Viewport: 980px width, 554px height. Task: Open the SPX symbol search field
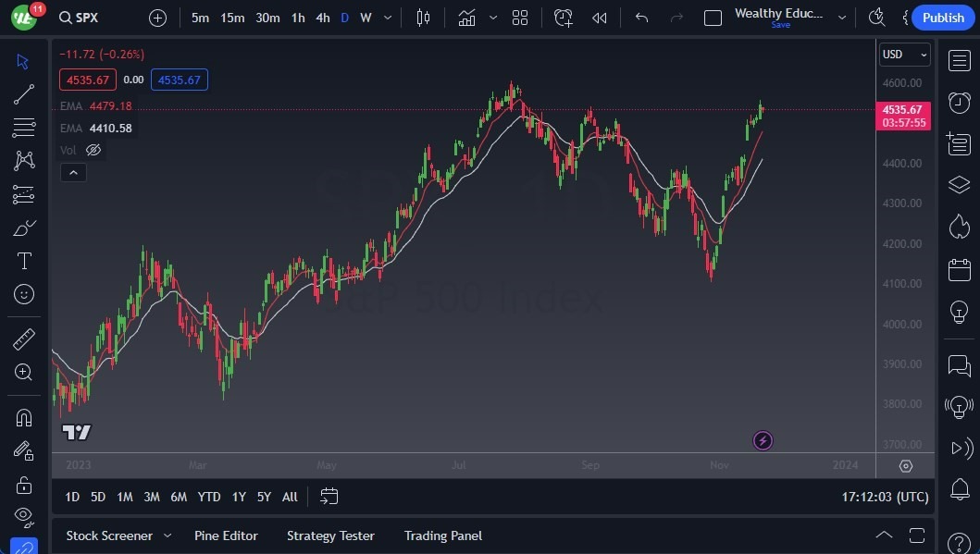click(79, 17)
